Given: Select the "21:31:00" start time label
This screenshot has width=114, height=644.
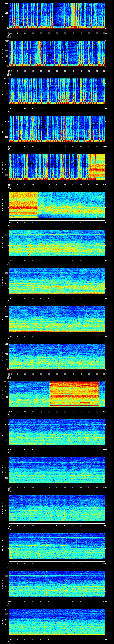Looking at the screenshot, I should [x=9, y=109].
